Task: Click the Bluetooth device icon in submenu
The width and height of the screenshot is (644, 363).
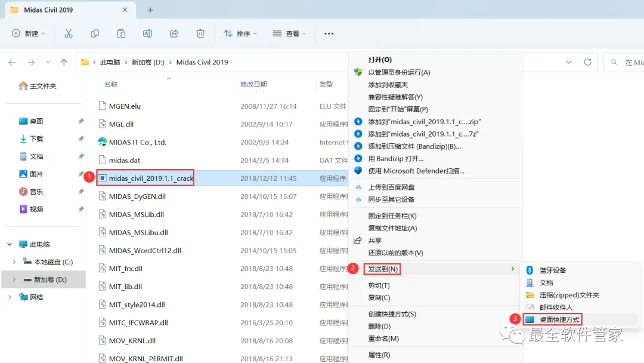Action: (530, 270)
